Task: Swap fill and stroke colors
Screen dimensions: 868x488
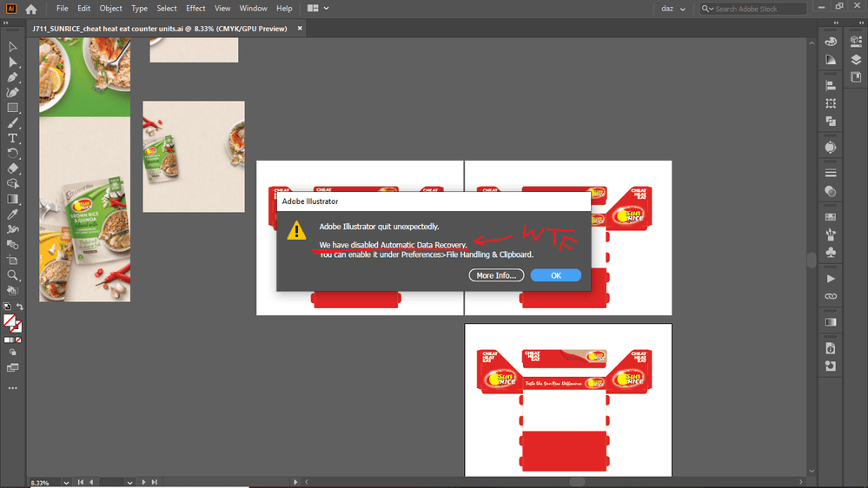Action: pyautogui.click(x=20, y=307)
